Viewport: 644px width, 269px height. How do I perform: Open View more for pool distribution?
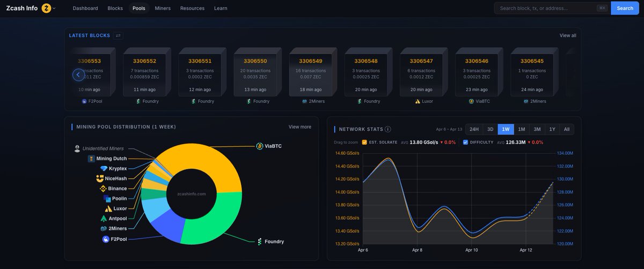click(299, 127)
